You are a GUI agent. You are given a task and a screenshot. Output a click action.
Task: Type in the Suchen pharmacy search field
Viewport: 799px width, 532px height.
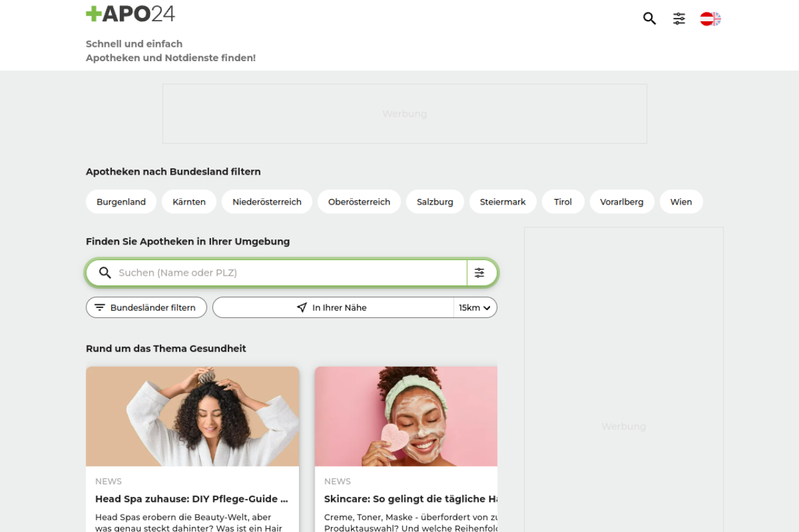[287, 273]
